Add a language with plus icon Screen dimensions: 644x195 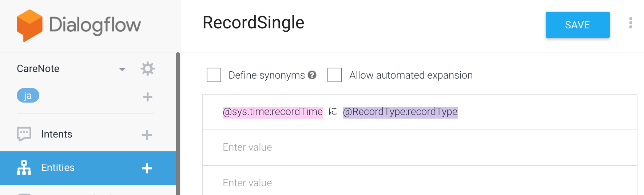click(x=148, y=97)
